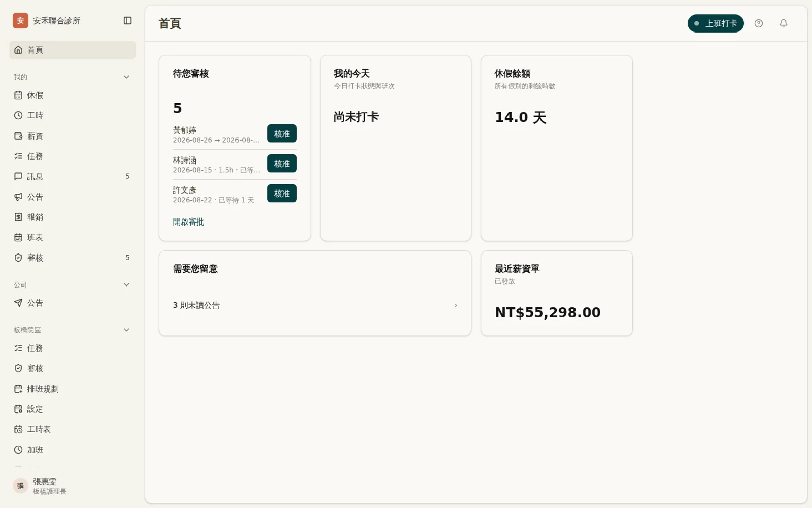Open the 3 則未讀公告 row
This screenshot has height=508, width=812.
[315, 305]
